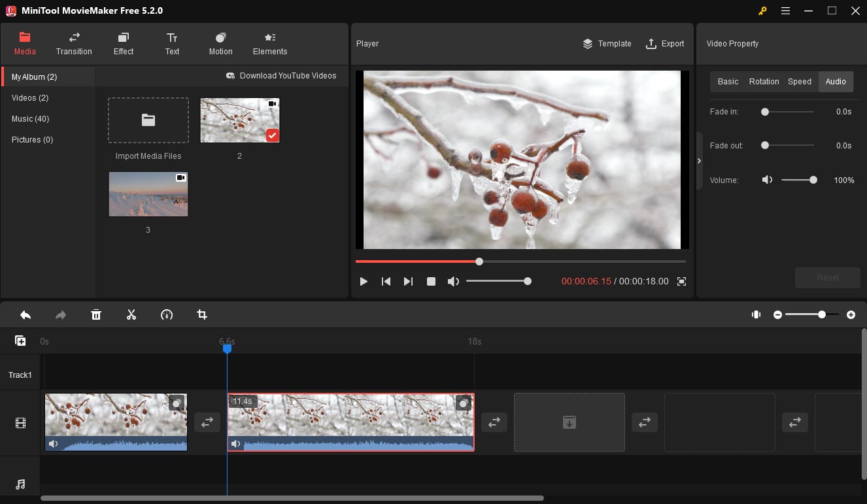This screenshot has height=504, width=867.
Task: Open the Transition panel
Action: (73, 44)
